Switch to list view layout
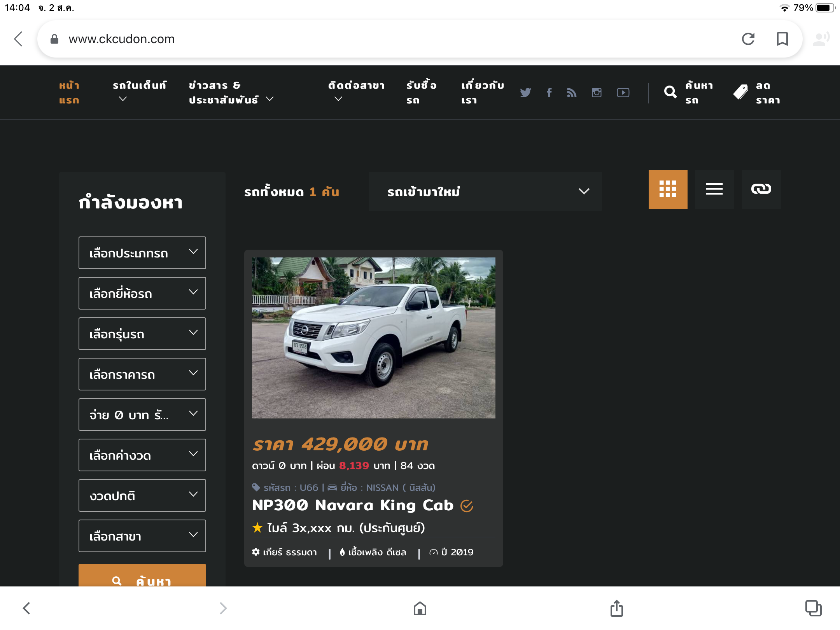Screen dimensions: 840x630 [x=714, y=189]
